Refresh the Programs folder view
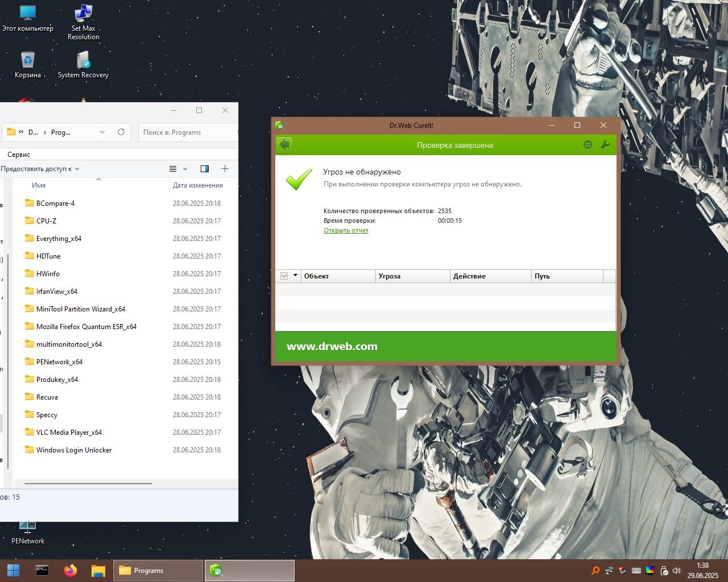Screen dimensions: 728x582 [x=121, y=132]
